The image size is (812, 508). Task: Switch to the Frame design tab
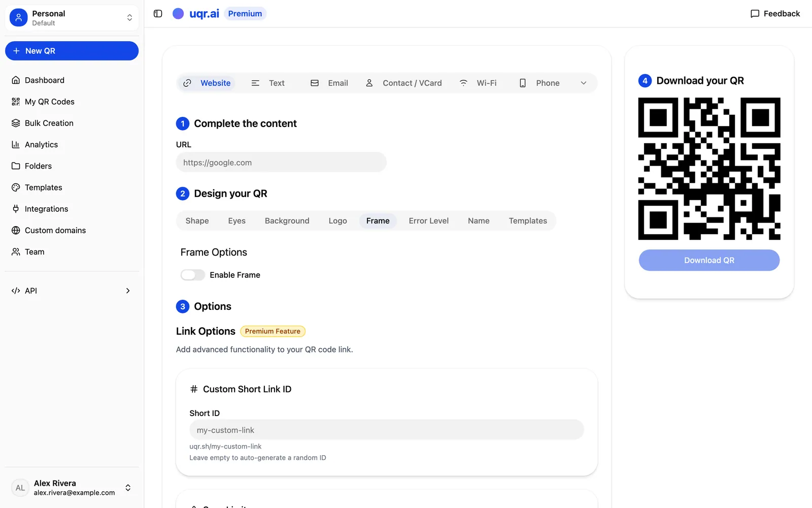click(378, 221)
